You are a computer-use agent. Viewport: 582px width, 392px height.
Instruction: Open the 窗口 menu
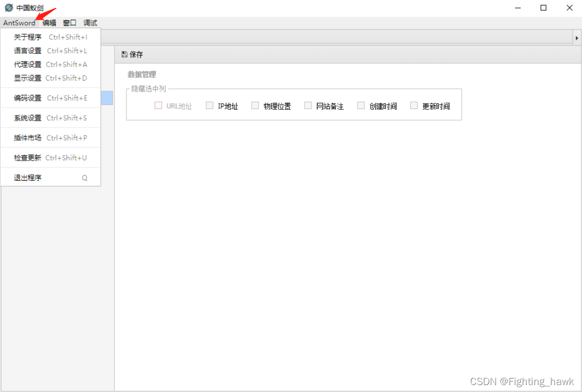tap(69, 22)
